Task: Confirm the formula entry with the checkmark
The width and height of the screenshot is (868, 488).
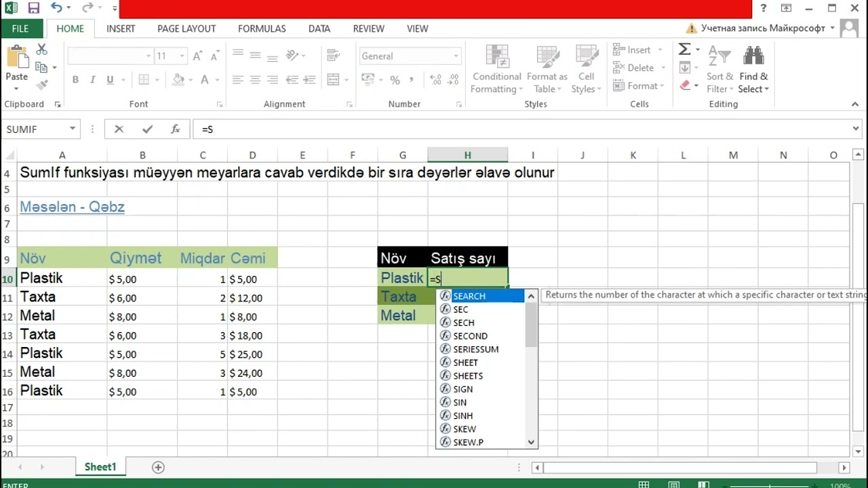Action: tap(147, 129)
